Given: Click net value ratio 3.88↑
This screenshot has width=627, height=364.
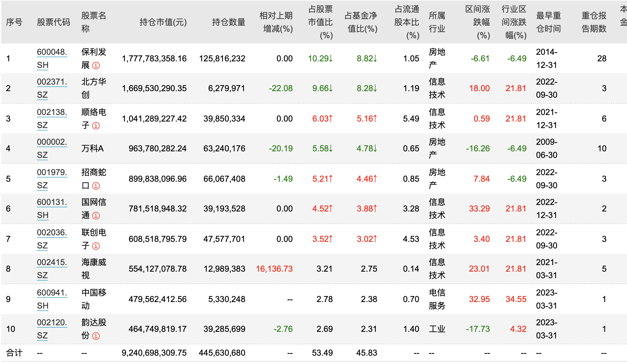Looking at the screenshot, I should pos(367,209).
